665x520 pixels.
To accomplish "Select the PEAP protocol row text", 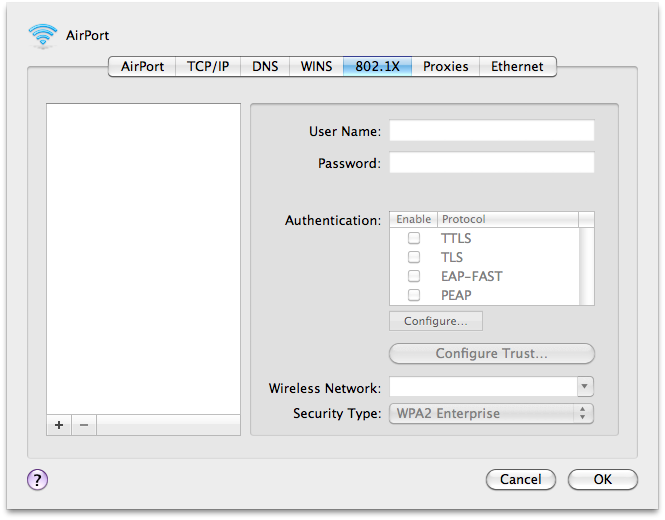I will [x=456, y=295].
